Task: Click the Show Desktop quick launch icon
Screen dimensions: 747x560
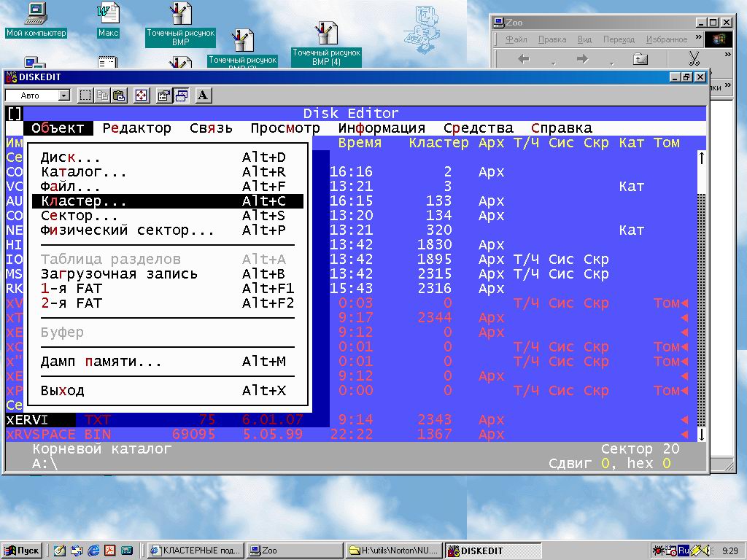Action: click(x=60, y=551)
